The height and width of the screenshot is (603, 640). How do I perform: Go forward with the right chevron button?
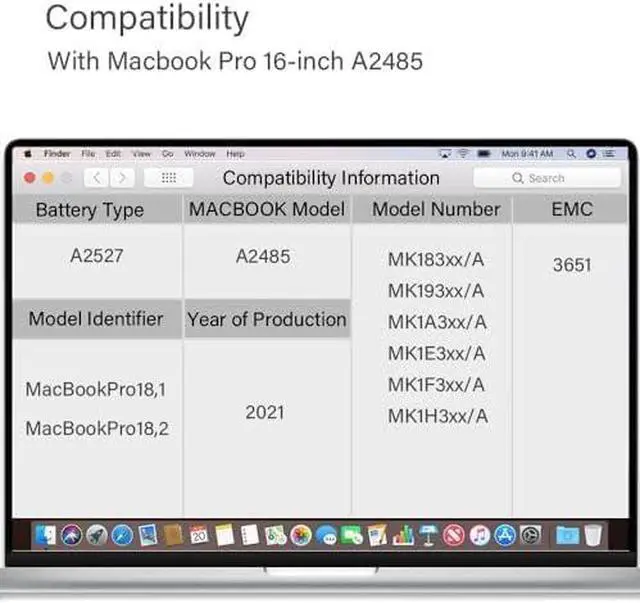[x=121, y=178]
